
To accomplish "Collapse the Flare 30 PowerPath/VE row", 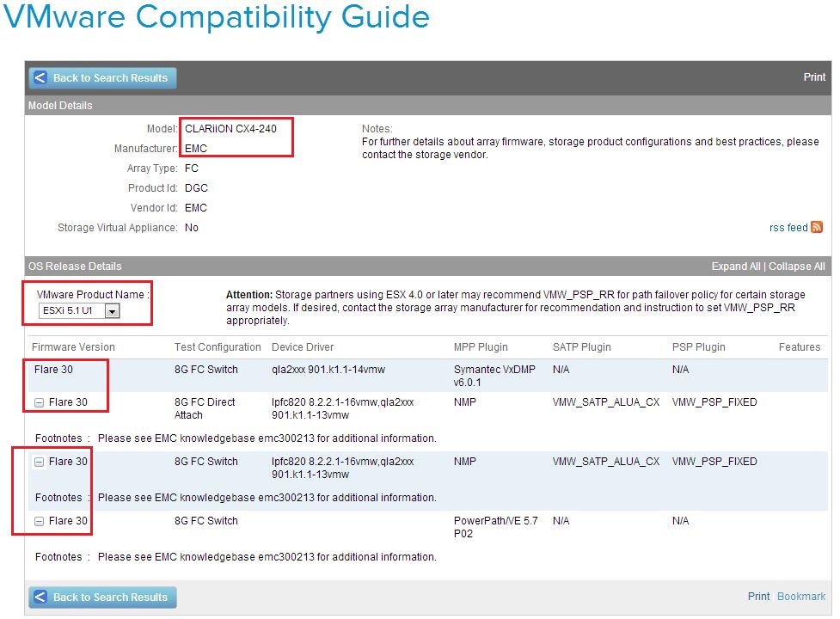I will point(39,522).
